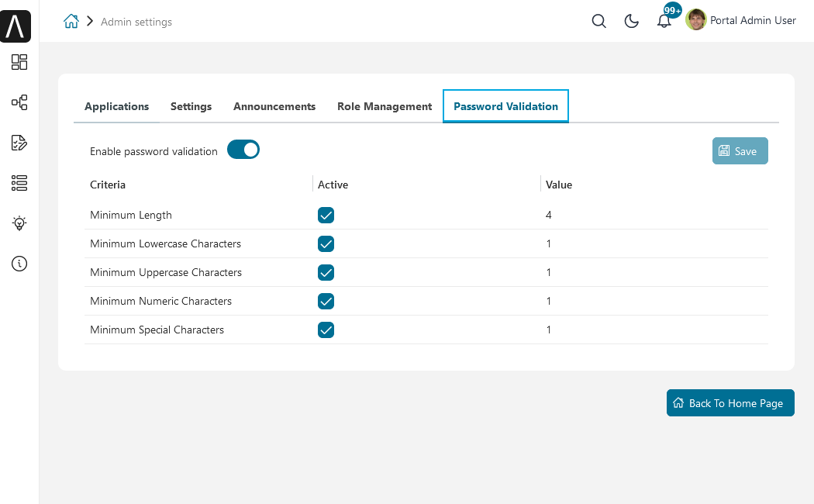Click the Minimum Uppercase Characters label
The width and height of the screenshot is (814, 504).
[x=166, y=272]
